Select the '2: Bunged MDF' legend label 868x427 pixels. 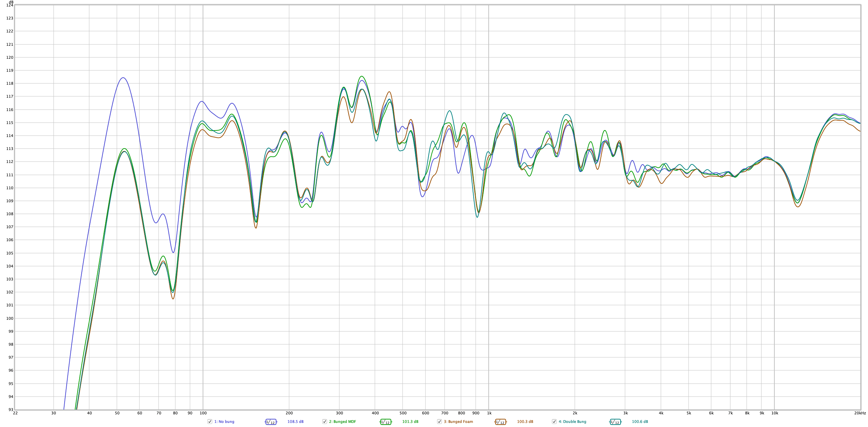pyautogui.click(x=342, y=422)
